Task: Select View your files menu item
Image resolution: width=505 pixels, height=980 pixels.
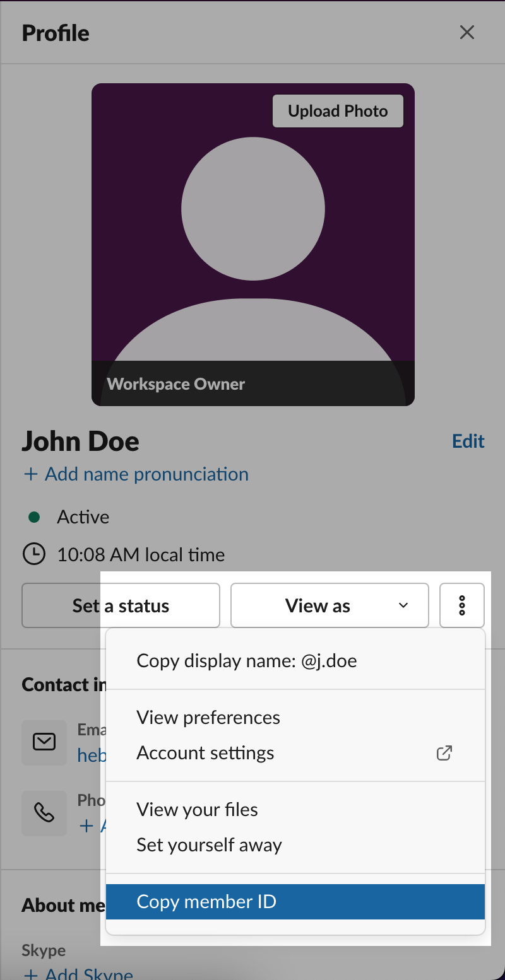Action: tap(197, 810)
